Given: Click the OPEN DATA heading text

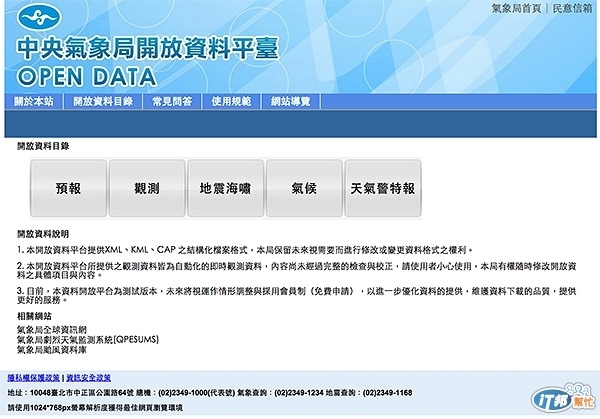Looking at the screenshot, I should click(x=87, y=77).
